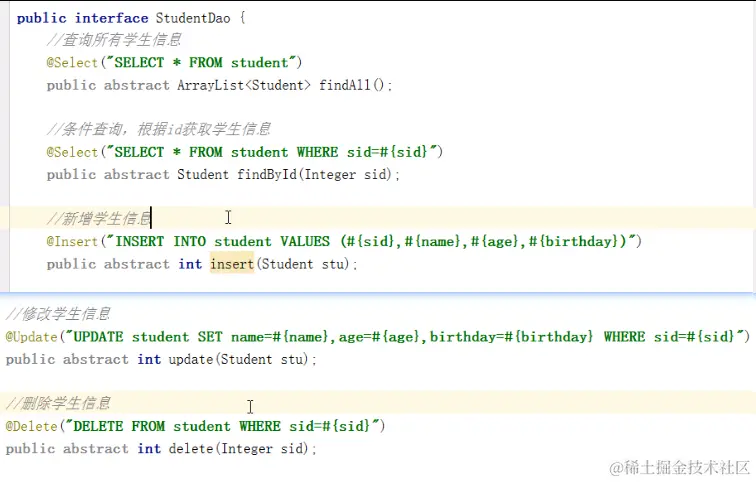Viewport: 756px width, 482px height.
Task: Click the @Delete annotation keyword
Action: click(31, 427)
